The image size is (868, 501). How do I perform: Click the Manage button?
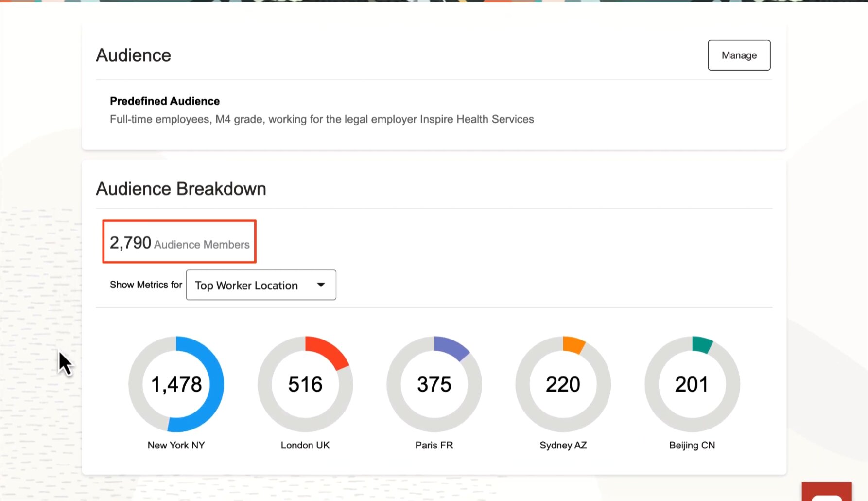739,55
